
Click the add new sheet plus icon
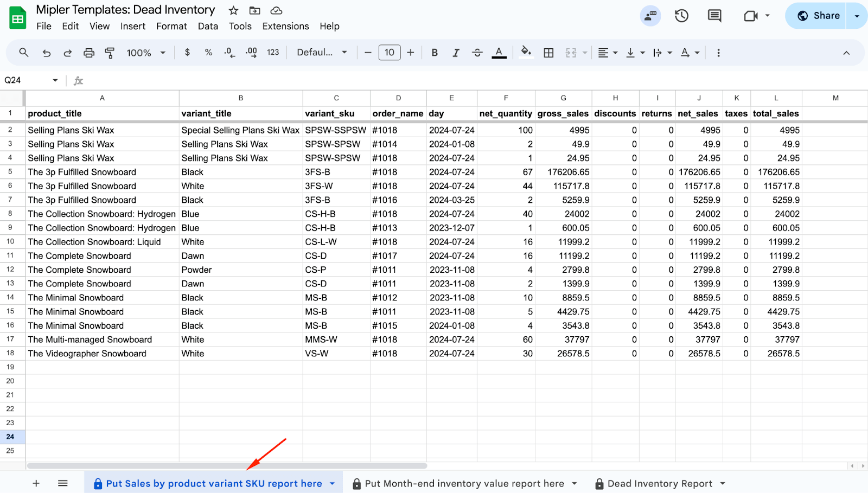click(x=36, y=483)
